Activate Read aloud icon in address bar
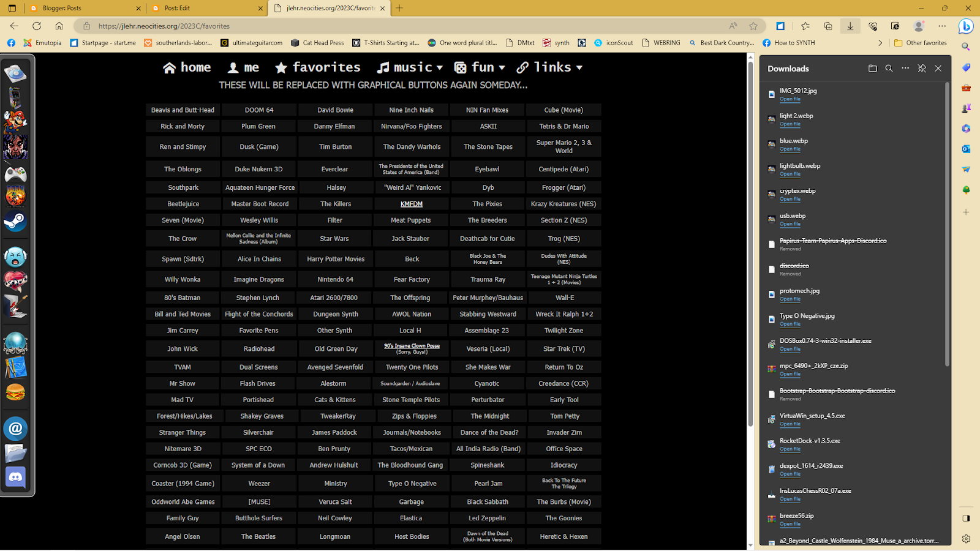Screen dimensions: 980x551 click(733, 26)
